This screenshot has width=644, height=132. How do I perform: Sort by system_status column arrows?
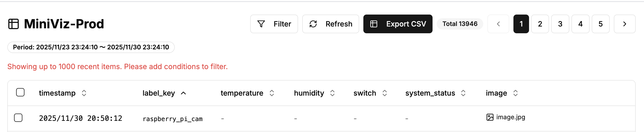point(463,93)
